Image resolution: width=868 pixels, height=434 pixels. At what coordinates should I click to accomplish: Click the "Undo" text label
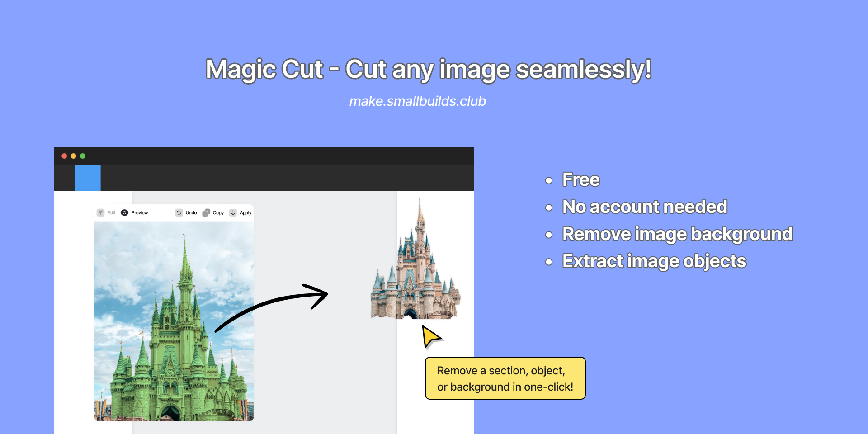(x=191, y=213)
